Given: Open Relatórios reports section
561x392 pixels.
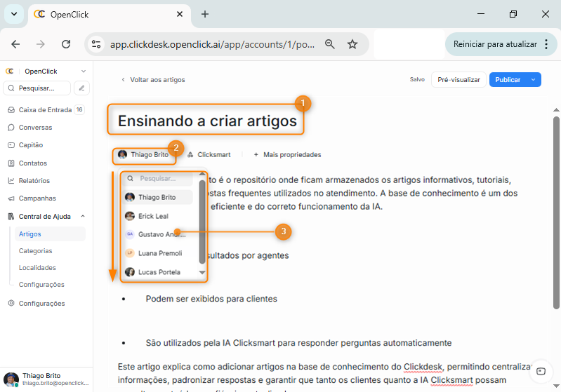Looking at the screenshot, I should coord(34,180).
